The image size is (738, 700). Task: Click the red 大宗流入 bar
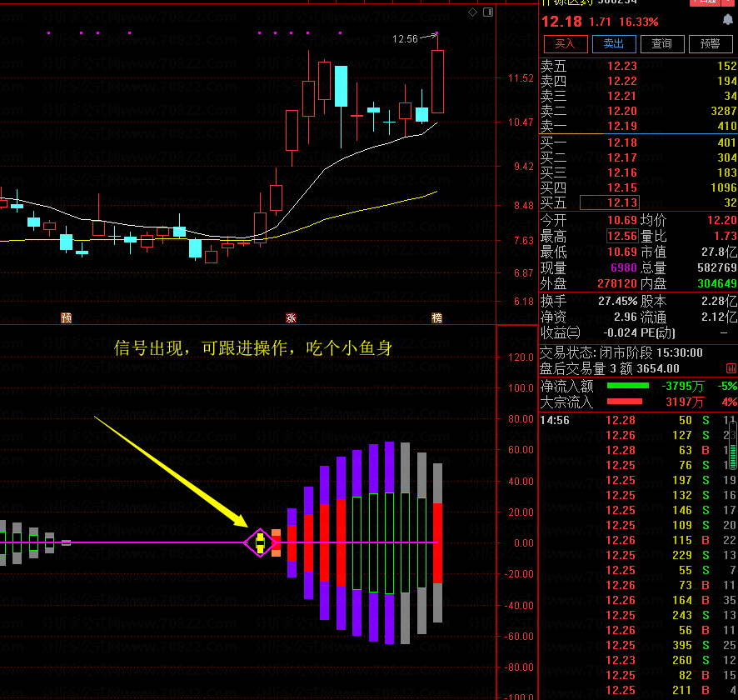tap(625, 402)
